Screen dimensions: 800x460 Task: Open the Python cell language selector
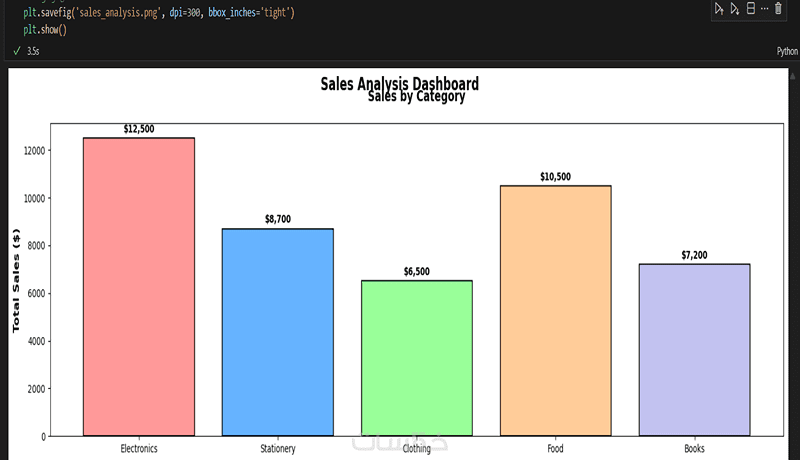click(786, 50)
